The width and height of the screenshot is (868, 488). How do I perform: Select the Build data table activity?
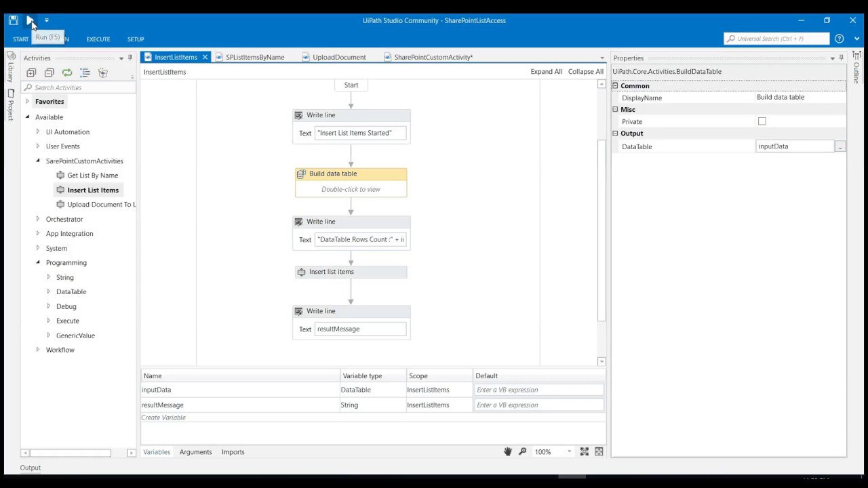pyautogui.click(x=351, y=183)
